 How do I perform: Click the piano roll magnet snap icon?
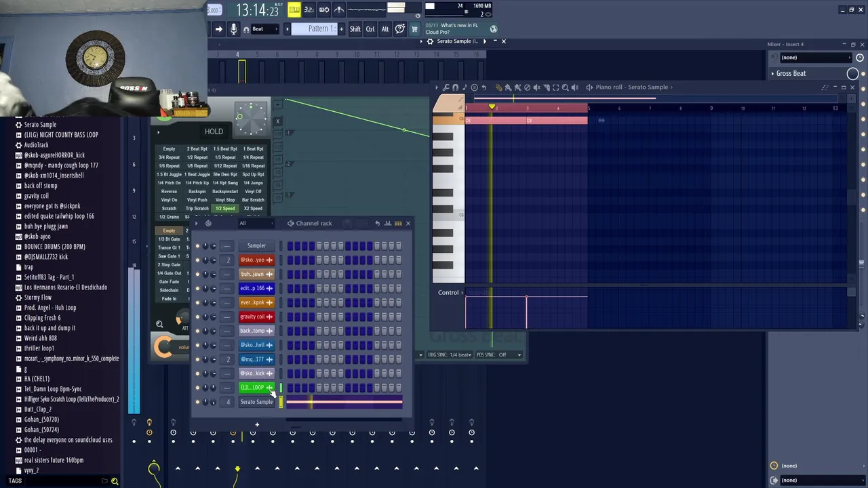(x=455, y=87)
